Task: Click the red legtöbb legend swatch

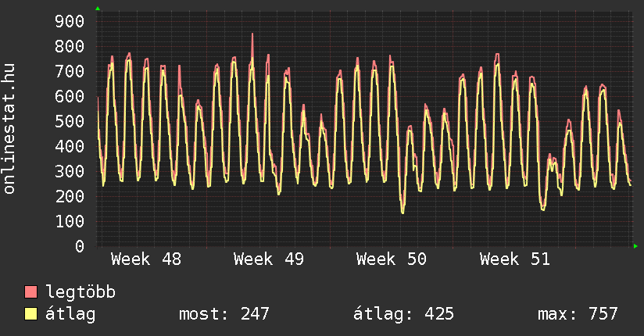Action: 31,293
